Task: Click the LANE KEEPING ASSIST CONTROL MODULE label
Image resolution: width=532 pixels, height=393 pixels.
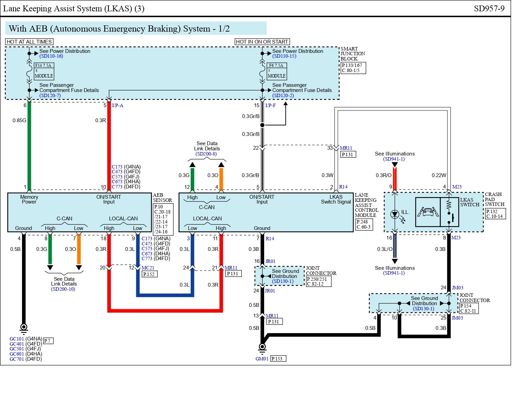Action: [367, 205]
